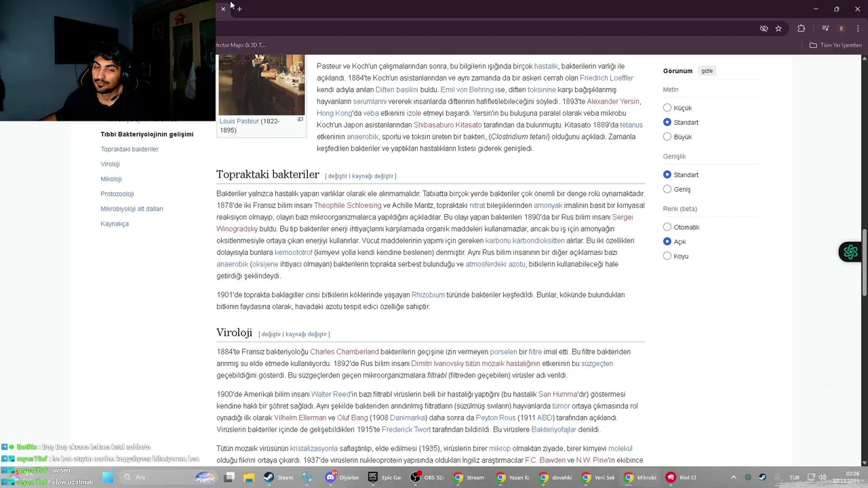Switch to the dovahki Chrome window
The image size is (868, 488).
point(555,477)
